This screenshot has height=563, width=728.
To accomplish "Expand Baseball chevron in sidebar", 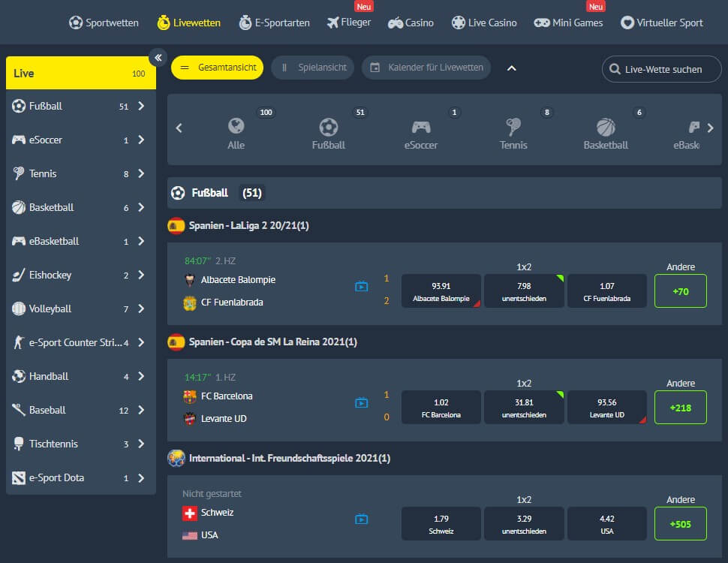I will pos(141,410).
